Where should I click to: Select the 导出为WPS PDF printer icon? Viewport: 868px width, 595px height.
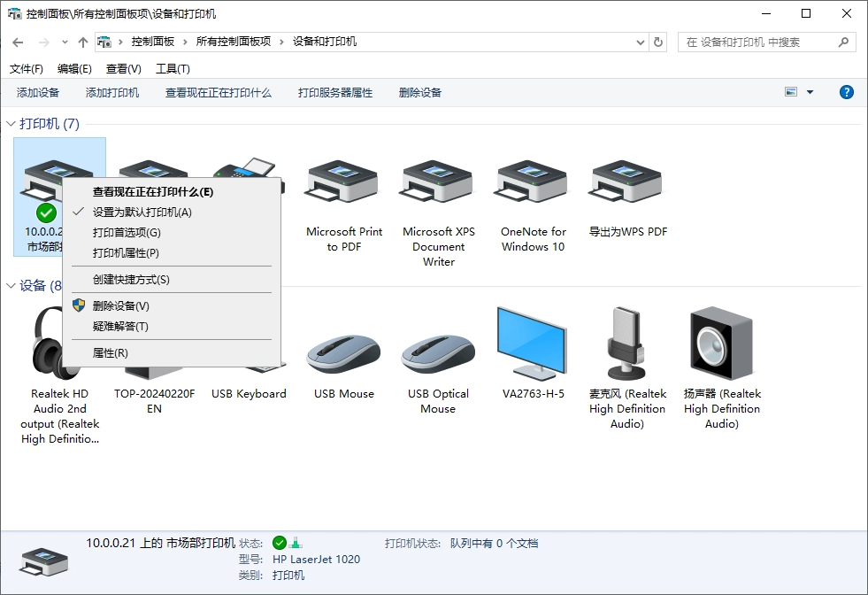point(625,182)
